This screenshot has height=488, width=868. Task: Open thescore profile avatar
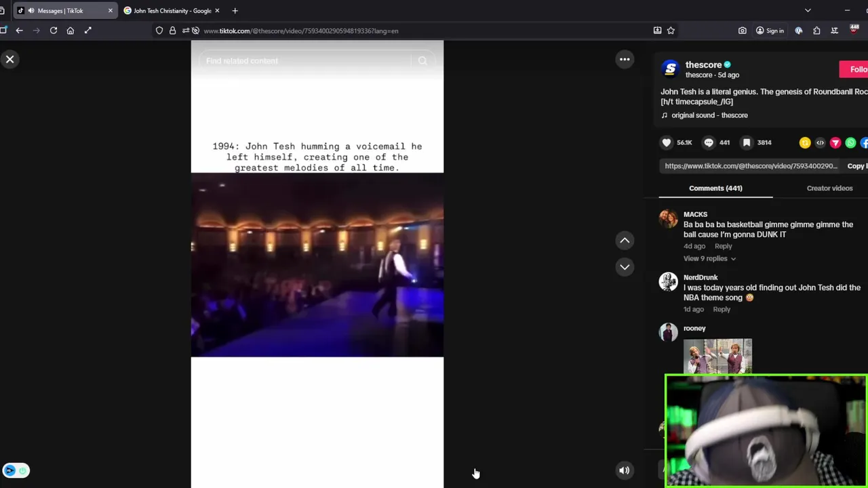pyautogui.click(x=670, y=69)
